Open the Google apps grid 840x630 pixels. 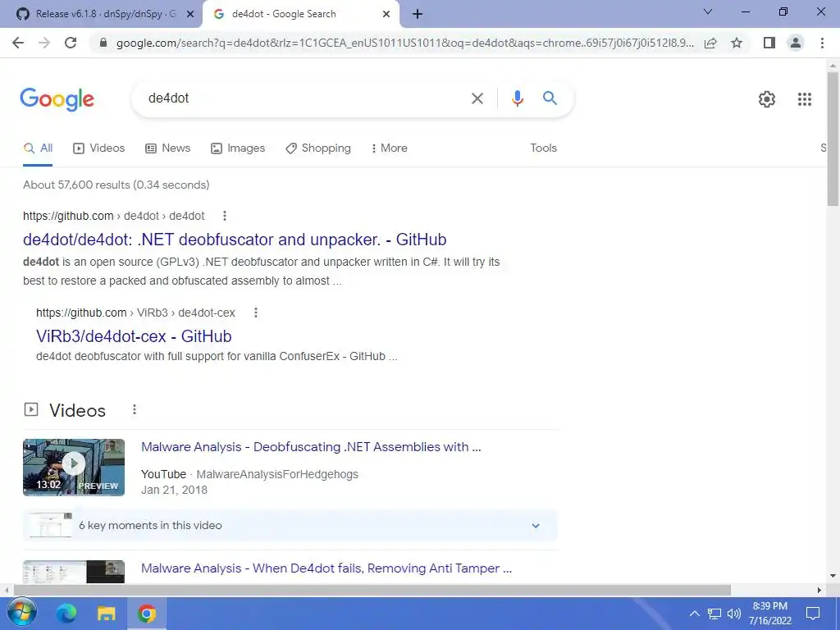805,99
